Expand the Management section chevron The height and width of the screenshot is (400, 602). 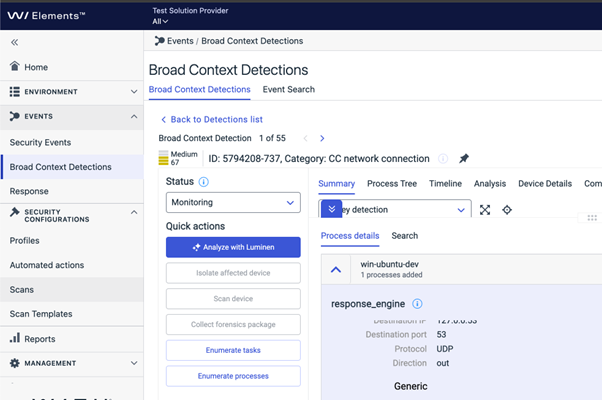pos(134,363)
